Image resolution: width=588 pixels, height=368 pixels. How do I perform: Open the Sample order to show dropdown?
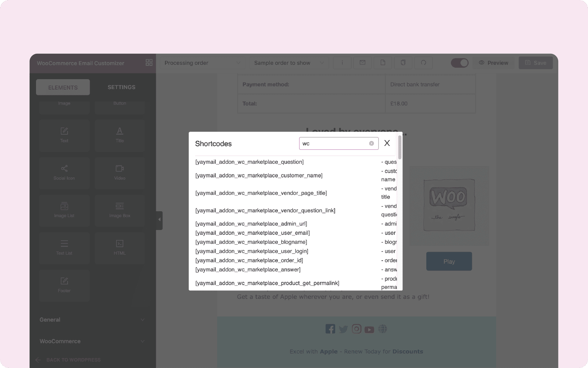coord(289,63)
